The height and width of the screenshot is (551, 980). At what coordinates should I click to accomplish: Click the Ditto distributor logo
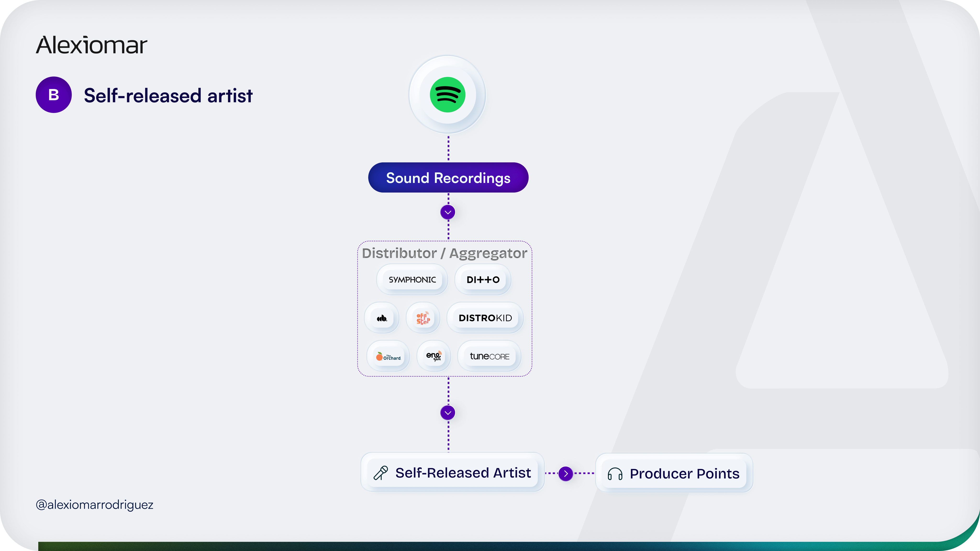(483, 280)
